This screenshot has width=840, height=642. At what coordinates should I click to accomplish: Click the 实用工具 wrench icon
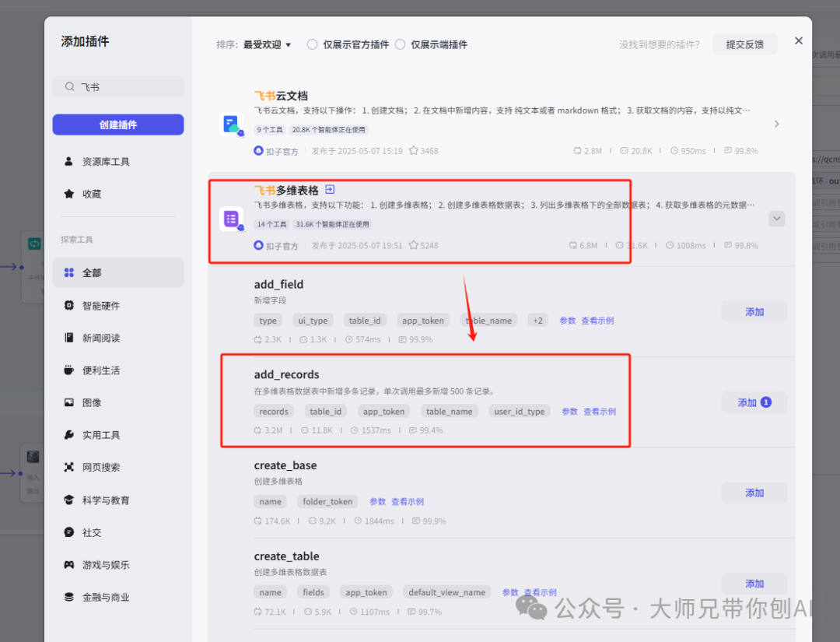pos(68,434)
